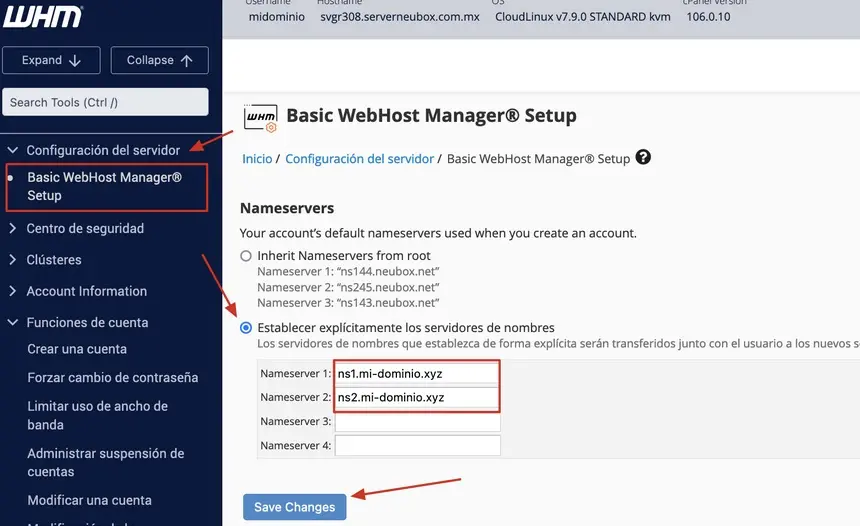This screenshot has width=860, height=526.
Task: Open Administrar suspensión de cuentas
Action: click(x=106, y=462)
